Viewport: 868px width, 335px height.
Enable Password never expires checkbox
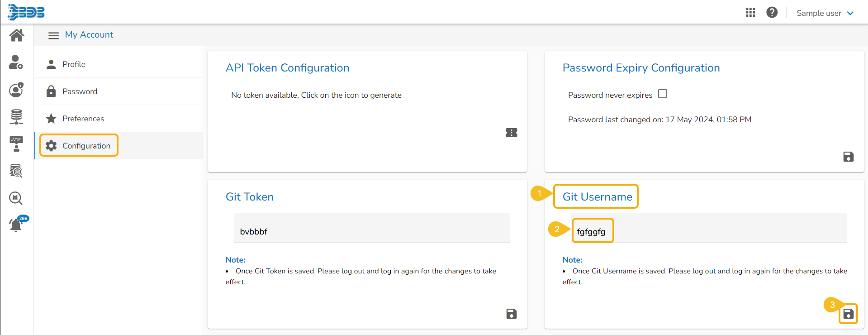663,94
